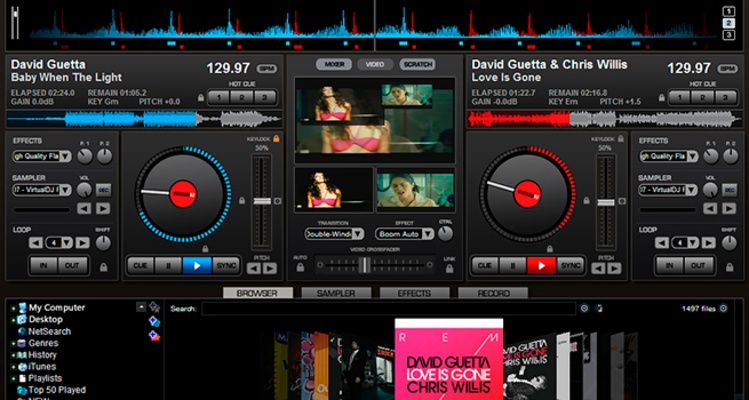This screenshot has height=400, width=749.
Task: Trigger hot cue 3 on right deck
Action: point(726,97)
